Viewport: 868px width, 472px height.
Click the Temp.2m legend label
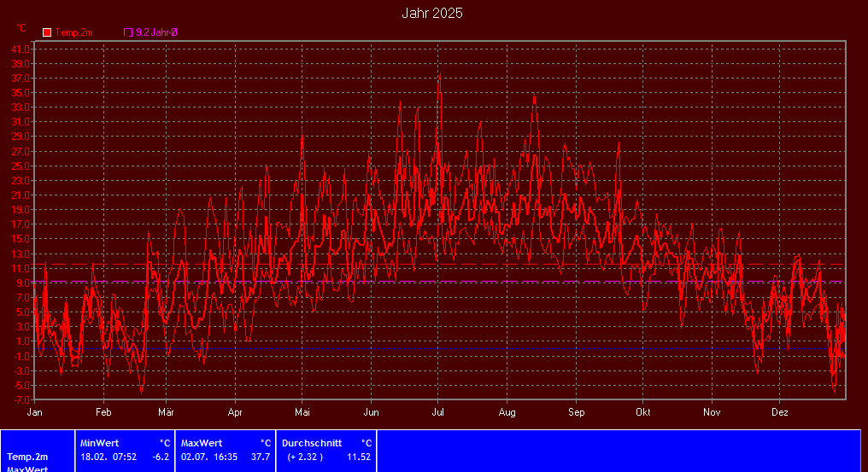[73, 32]
